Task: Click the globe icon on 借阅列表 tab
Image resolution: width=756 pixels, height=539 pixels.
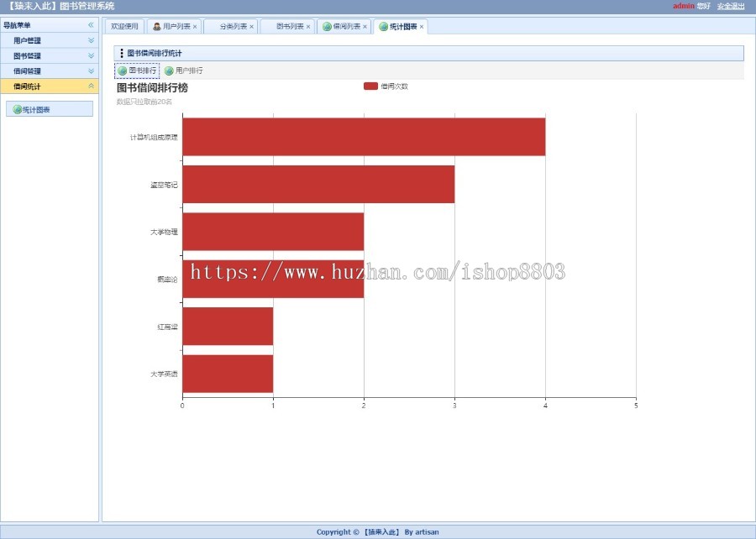Action: (327, 27)
